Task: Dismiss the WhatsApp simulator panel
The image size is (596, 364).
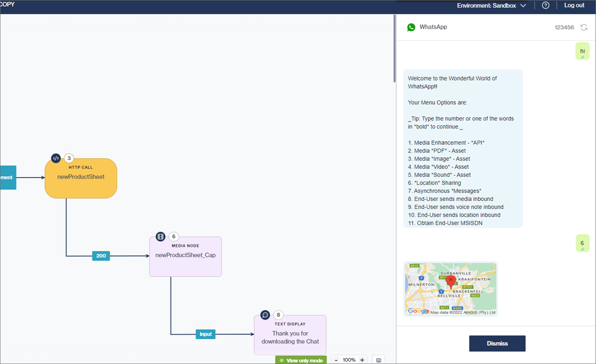Action: pyautogui.click(x=497, y=344)
